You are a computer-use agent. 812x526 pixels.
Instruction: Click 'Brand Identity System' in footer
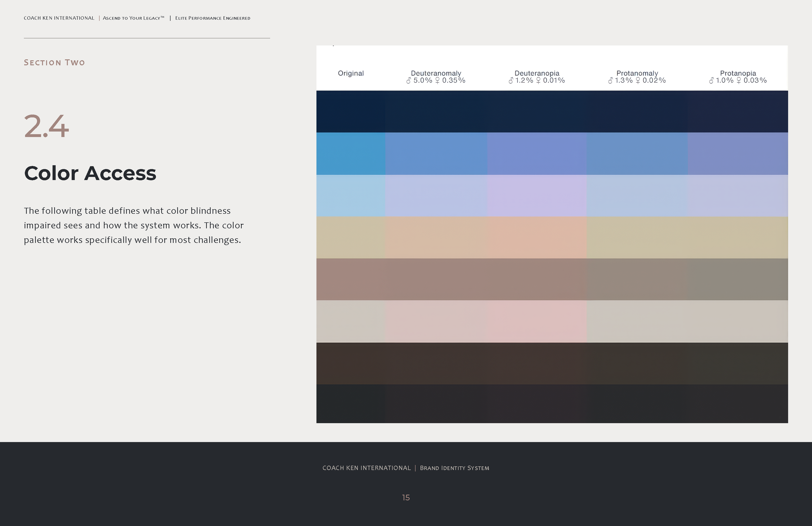454,468
